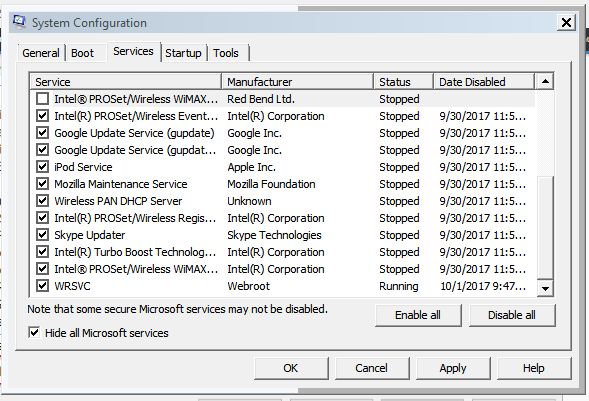This screenshot has width=589, height=401.
Task: Click the scrollbar up arrow
Action: (545, 81)
